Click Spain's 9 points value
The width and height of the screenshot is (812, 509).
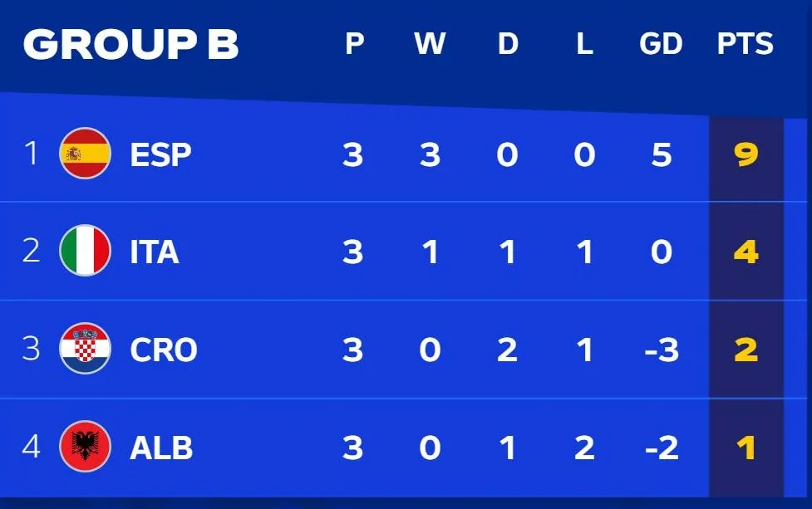(x=746, y=154)
